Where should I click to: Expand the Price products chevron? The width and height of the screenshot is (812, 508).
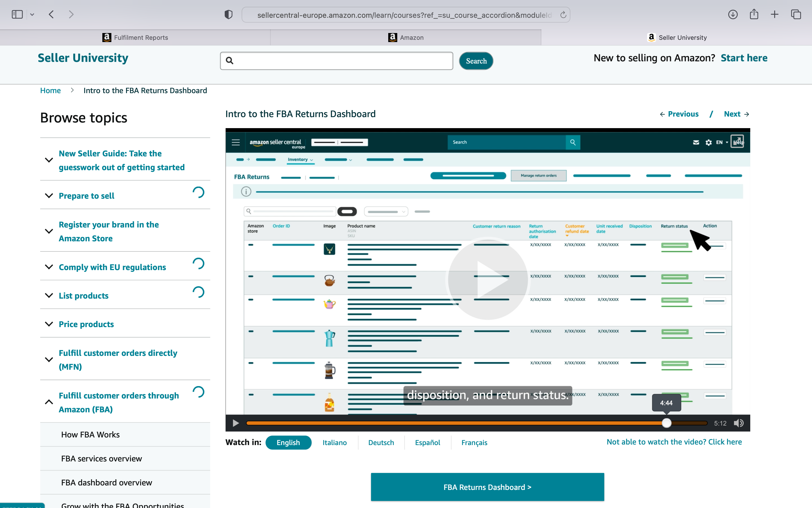(x=49, y=324)
